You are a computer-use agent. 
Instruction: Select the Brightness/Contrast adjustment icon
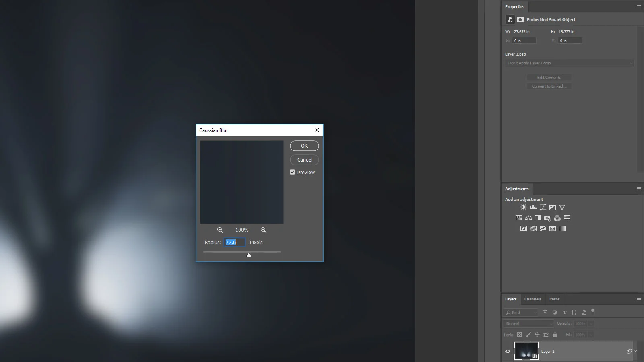click(523, 207)
